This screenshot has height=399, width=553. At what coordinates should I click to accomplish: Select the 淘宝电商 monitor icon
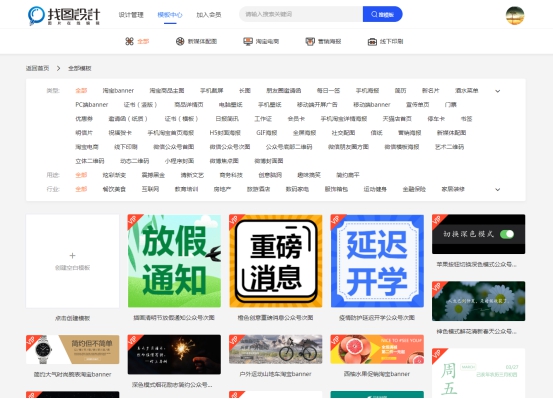(x=248, y=41)
